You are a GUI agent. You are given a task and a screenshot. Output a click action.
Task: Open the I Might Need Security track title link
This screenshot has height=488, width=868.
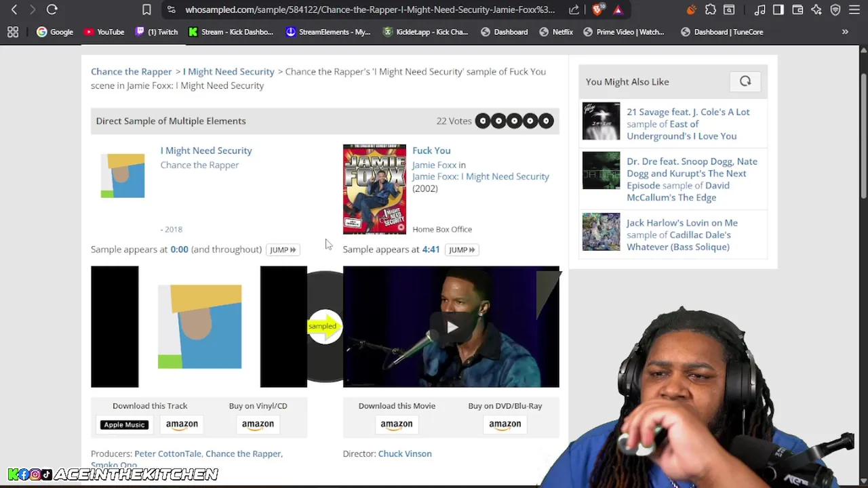(x=206, y=150)
